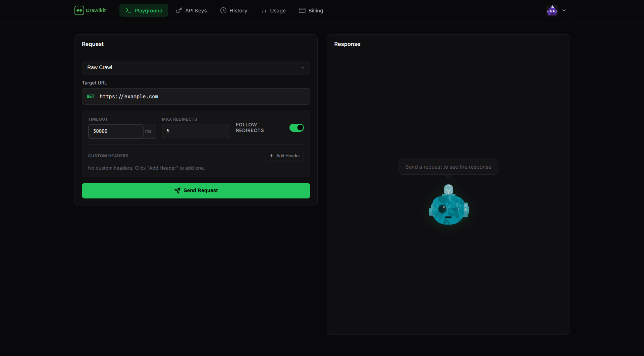Click the Max Redirects input showing 5
The width and height of the screenshot is (644, 356).
pyautogui.click(x=196, y=131)
